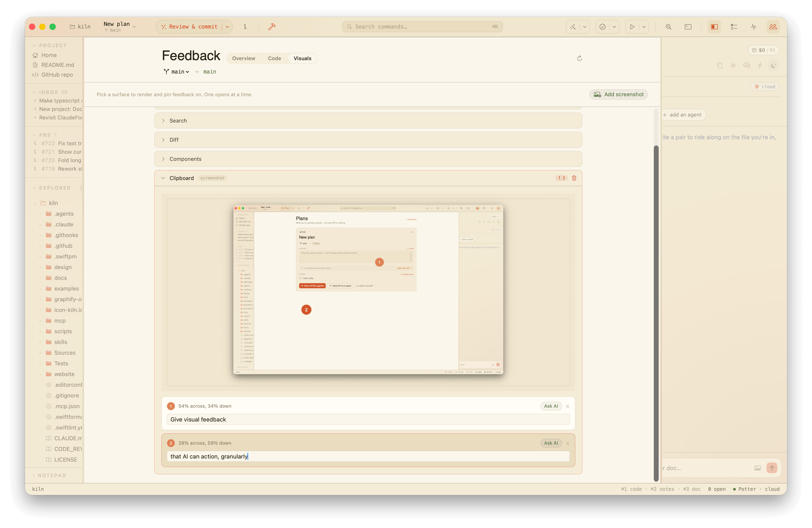Click the 'Give visual feedback' text field
The height and width of the screenshot is (528, 812).
click(368, 420)
